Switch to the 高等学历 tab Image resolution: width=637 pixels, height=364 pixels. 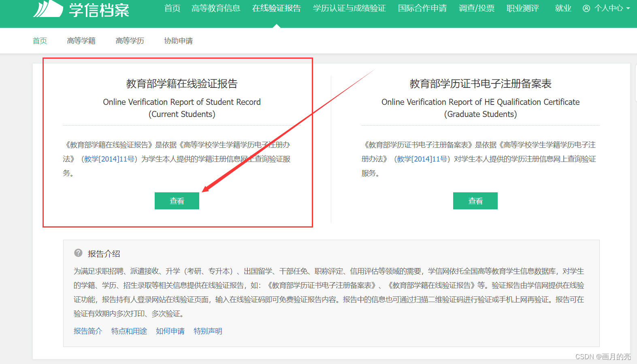pos(130,41)
